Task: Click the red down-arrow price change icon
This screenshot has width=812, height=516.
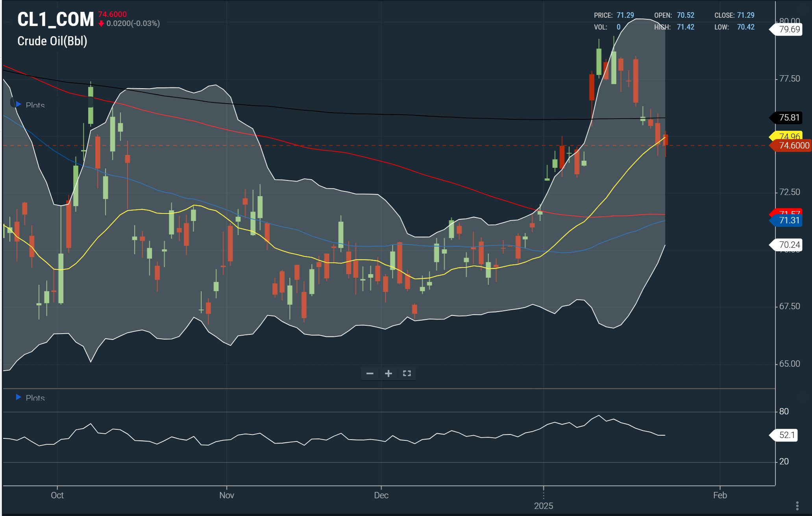Action: point(101,24)
